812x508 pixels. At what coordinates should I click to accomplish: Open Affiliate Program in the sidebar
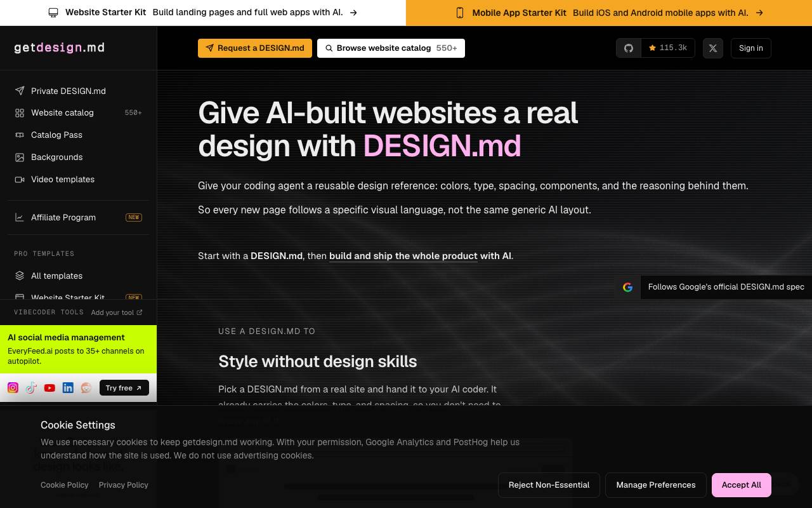click(x=79, y=218)
